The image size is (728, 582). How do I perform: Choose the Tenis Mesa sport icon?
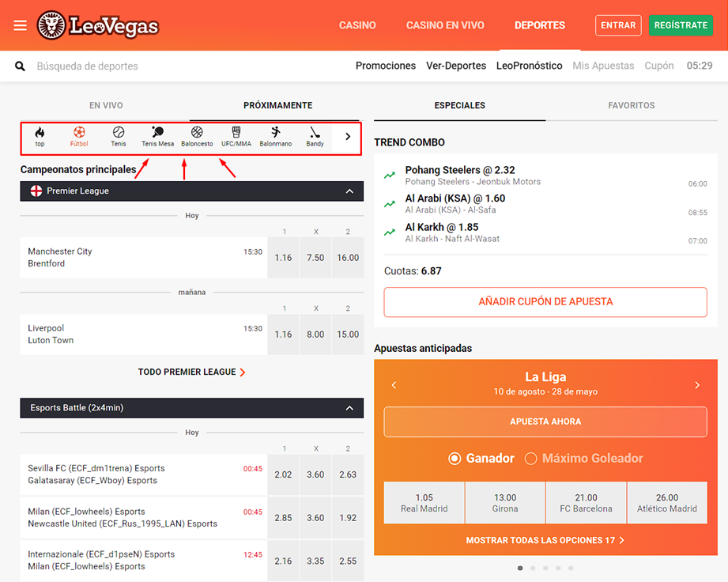pyautogui.click(x=157, y=137)
